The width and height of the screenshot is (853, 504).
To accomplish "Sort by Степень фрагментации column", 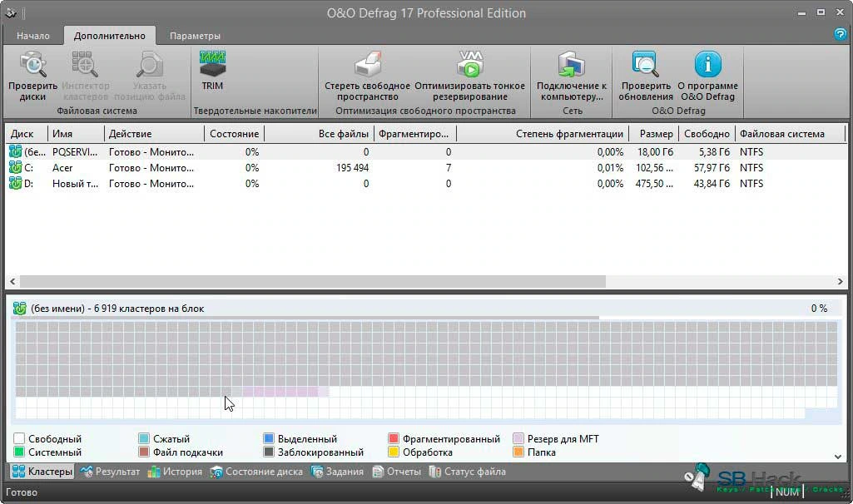I will point(543,134).
